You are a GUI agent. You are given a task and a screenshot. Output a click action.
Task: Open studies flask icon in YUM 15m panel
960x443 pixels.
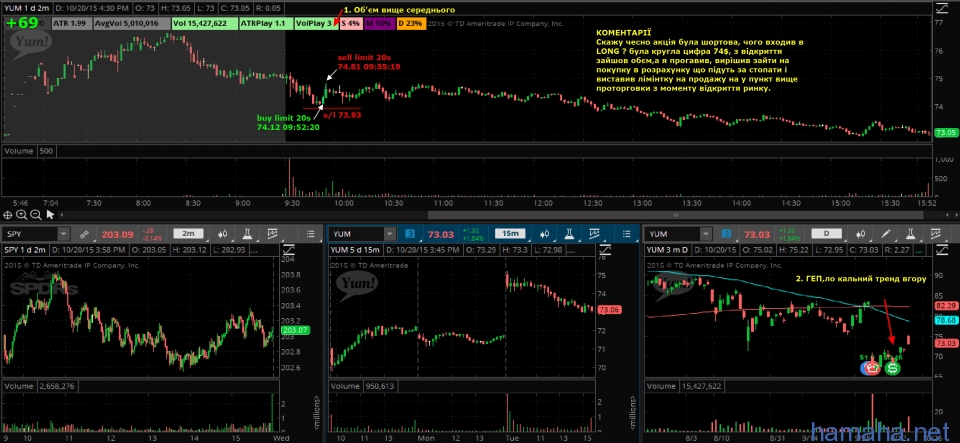[571, 234]
